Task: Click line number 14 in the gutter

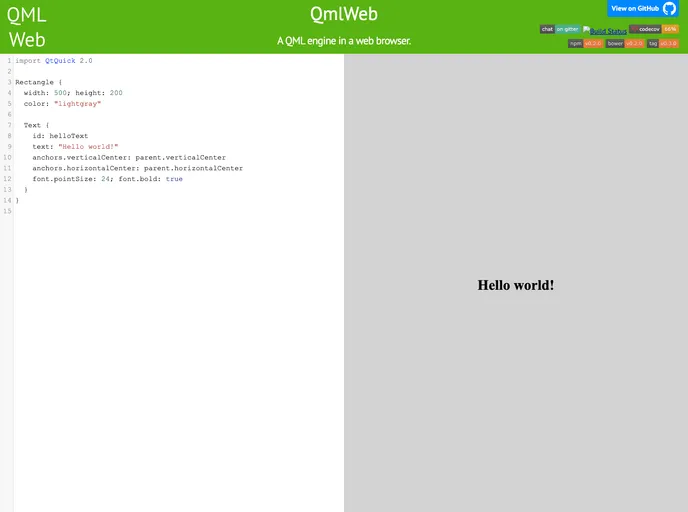Action: pyautogui.click(x=7, y=201)
